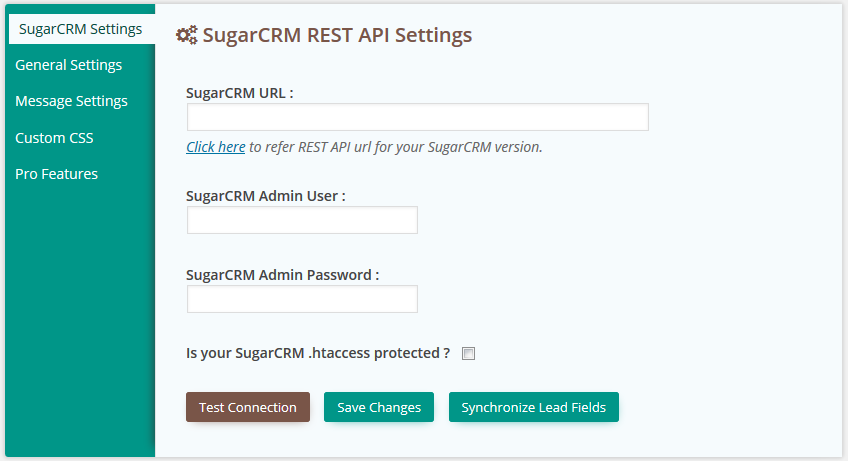Click the 'SugarCRM Admin User :' label
Image resolution: width=848 pixels, height=461 pixels.
[x=265, y=196]
